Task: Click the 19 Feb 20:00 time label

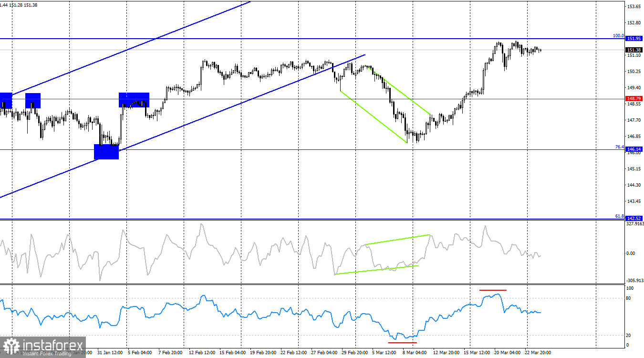Action: point(263,353)
